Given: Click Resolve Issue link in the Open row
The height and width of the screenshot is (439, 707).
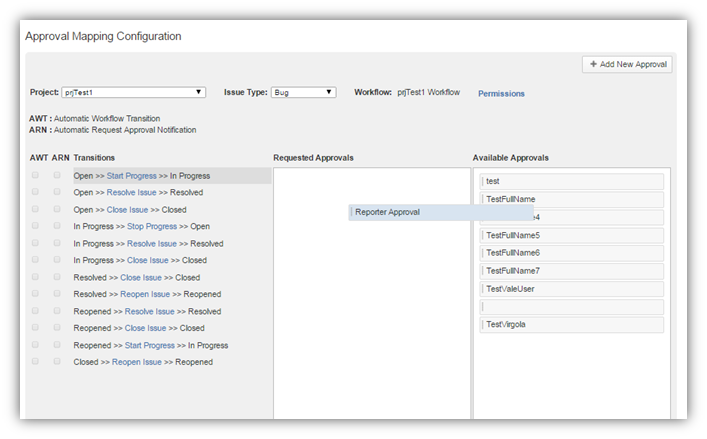Looking at the screenshot, I should click(132, 192).
